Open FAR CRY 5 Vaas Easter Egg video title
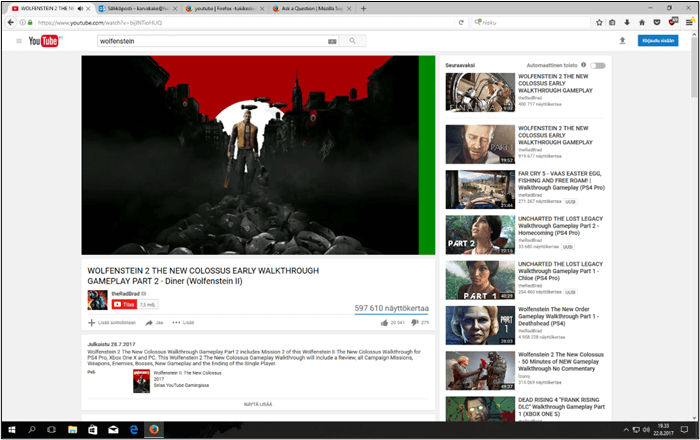Screen dimensions: 700x440 (561, 181)
